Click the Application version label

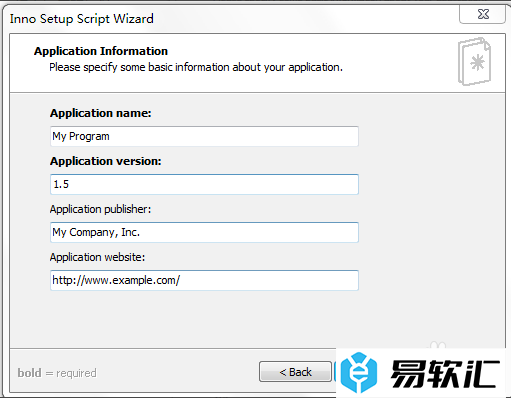tap(106, 161)
